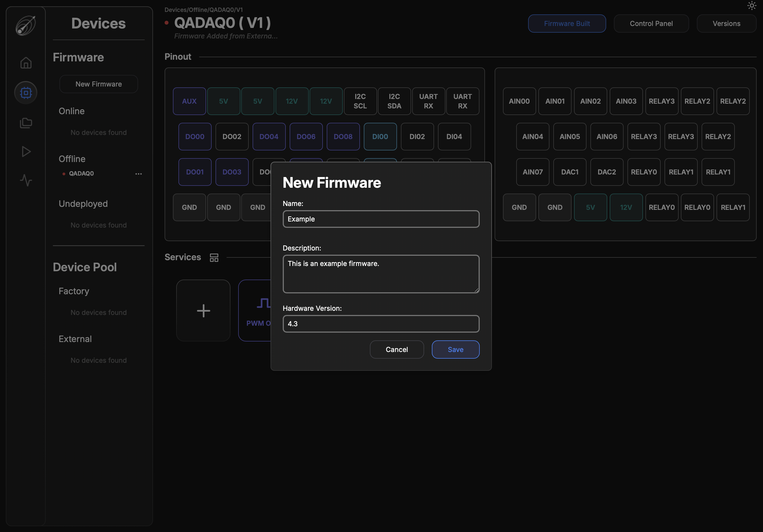Screen dimensions: 763x532
Task: Toggle the DO00 pin
Action: click(x=195, y=137)
